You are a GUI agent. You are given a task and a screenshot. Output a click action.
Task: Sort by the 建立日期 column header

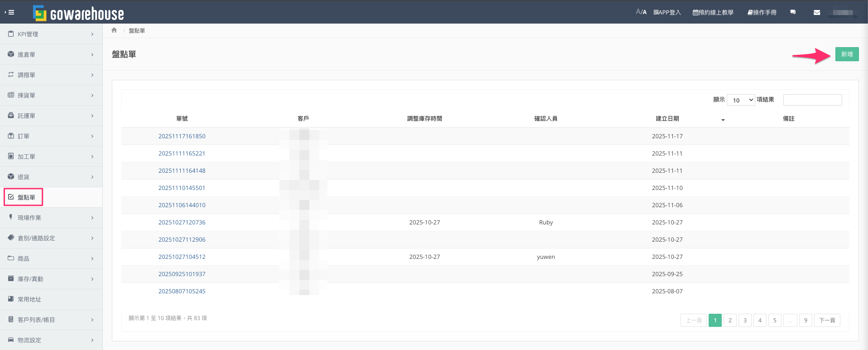(667, 119)
